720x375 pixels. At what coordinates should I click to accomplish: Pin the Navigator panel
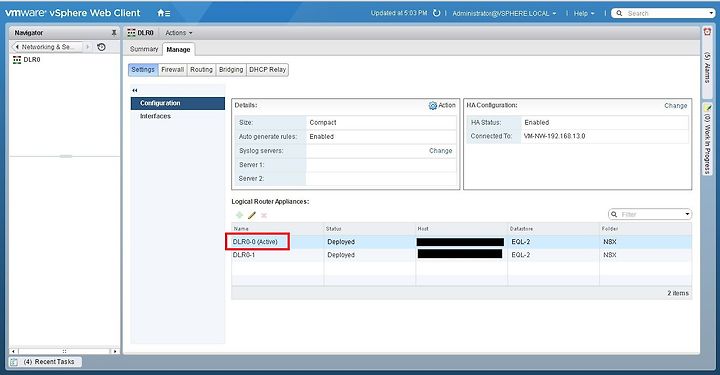114,33
